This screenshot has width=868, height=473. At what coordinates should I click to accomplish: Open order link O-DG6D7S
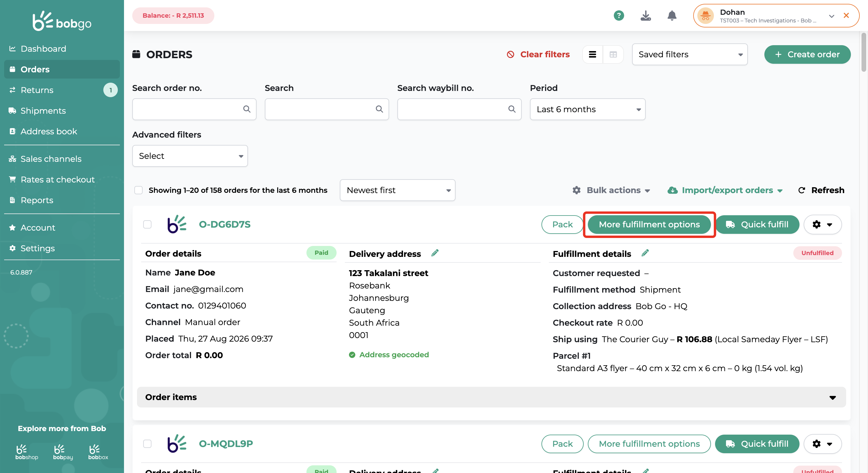pyautogui.click(x=225, y=224)
